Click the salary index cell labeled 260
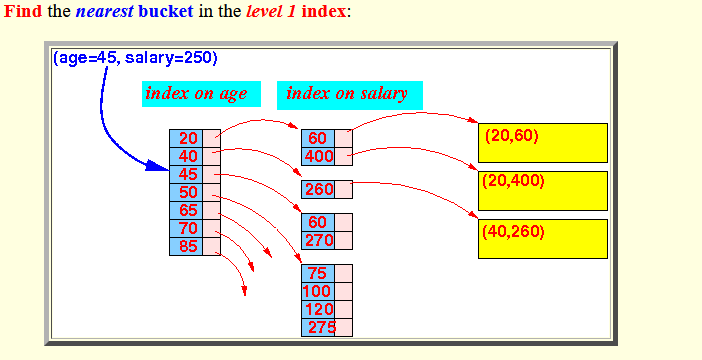The height and width of the screenshot is (360, 702). (318, 189)
